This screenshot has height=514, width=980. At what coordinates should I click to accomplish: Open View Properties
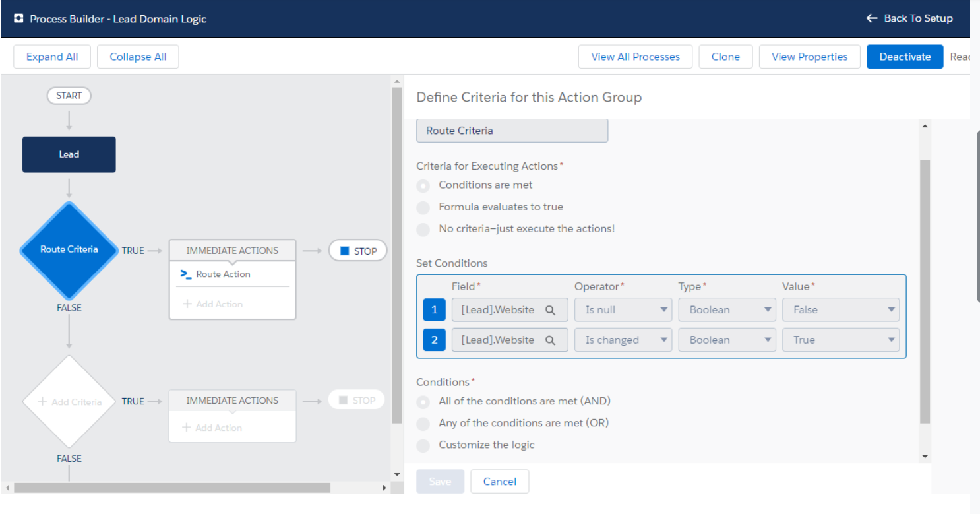809,57
